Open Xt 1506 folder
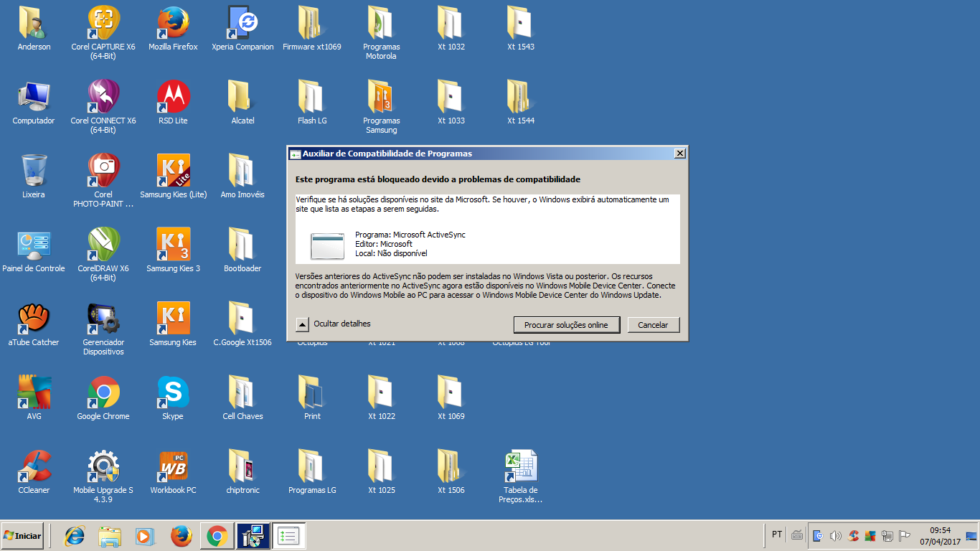980x551 pixels. 451,472
